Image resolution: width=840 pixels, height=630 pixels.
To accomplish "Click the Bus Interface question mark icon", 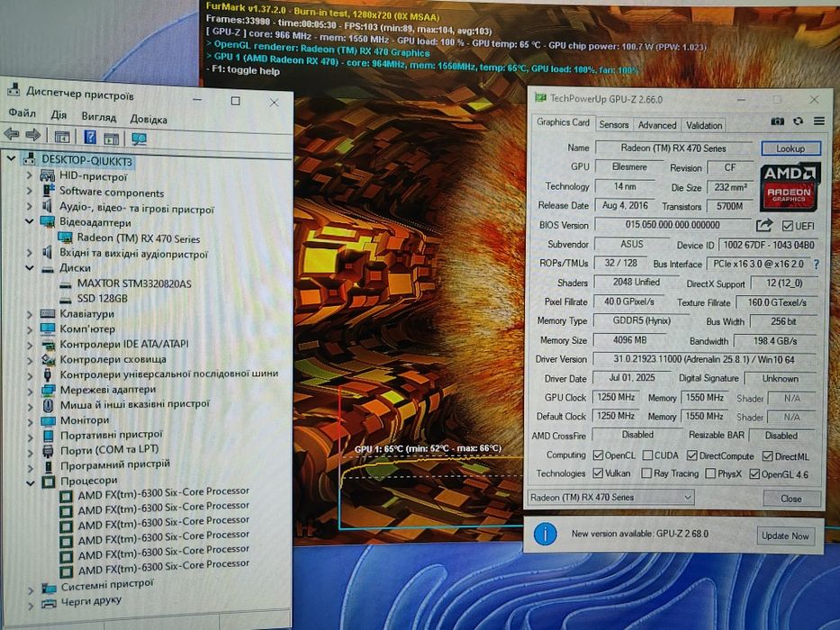I will coord(816,264).
